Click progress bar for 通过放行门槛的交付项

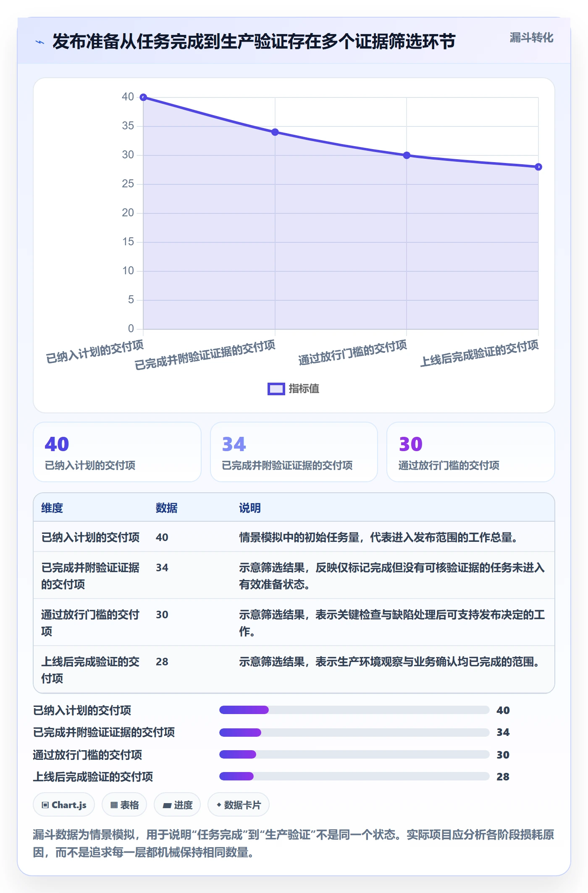point(354,754)
